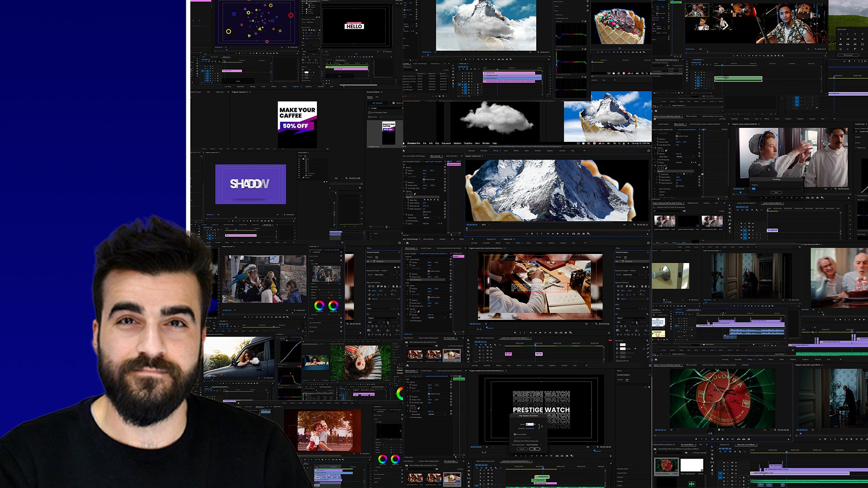
Task: Select the pink clip at the PERFECTION timeline playhead
Action: click(539, 354)
